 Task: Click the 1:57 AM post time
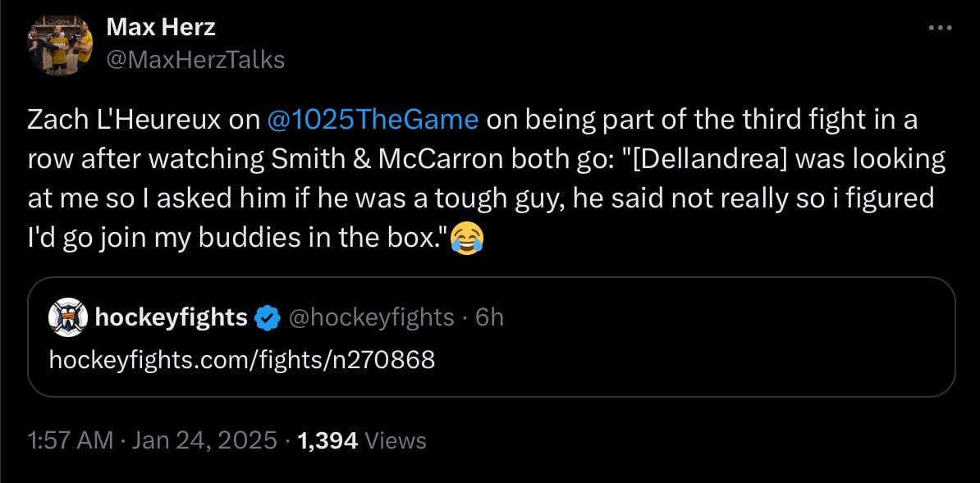tap(69, 440)
